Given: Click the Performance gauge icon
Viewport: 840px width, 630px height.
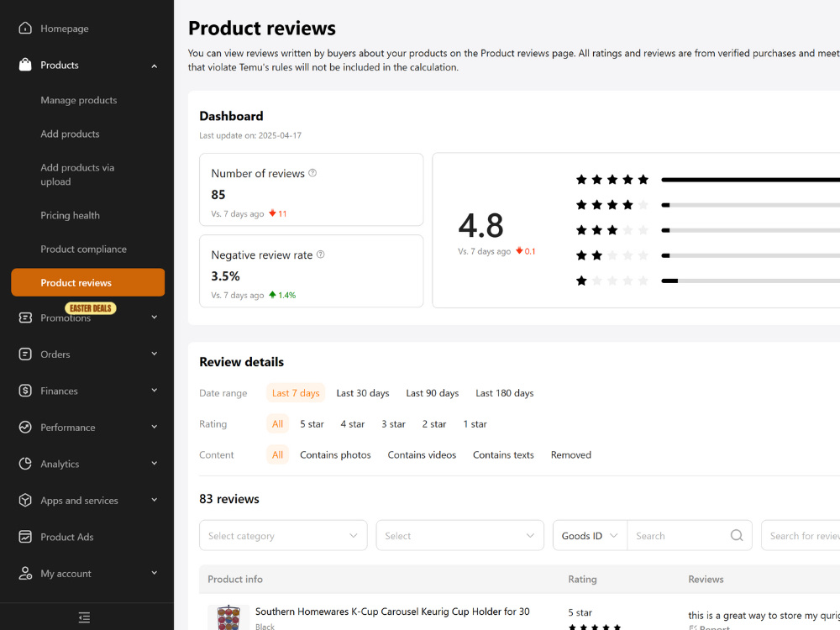Looking at the screenshot, I should 25,427.
